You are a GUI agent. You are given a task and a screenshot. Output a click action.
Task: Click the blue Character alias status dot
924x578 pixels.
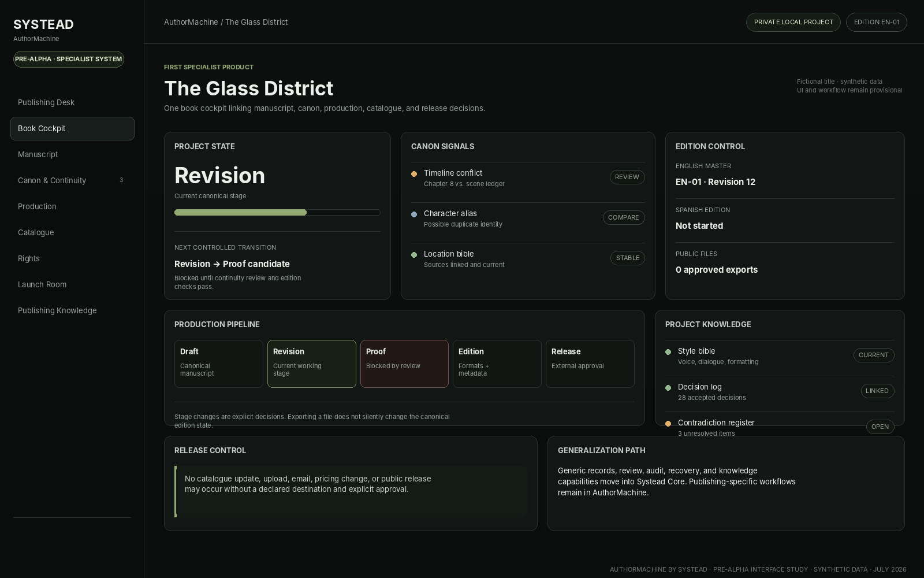coord(414,214)
